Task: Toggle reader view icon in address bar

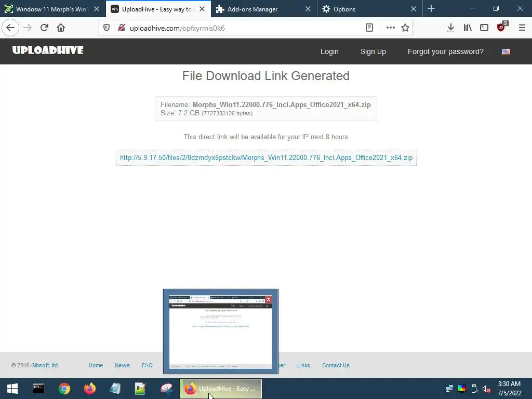Action: pyautogui.click(x=369, y=28)
